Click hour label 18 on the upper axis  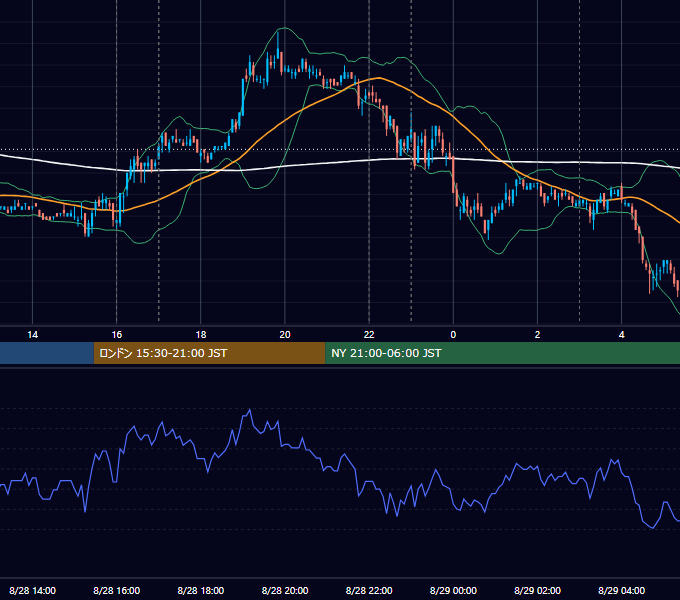pos(201,335)
